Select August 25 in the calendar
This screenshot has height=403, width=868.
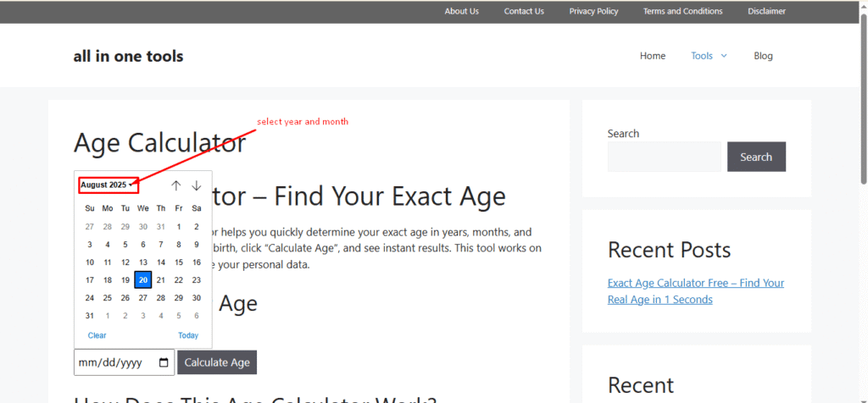pos(108,298)
